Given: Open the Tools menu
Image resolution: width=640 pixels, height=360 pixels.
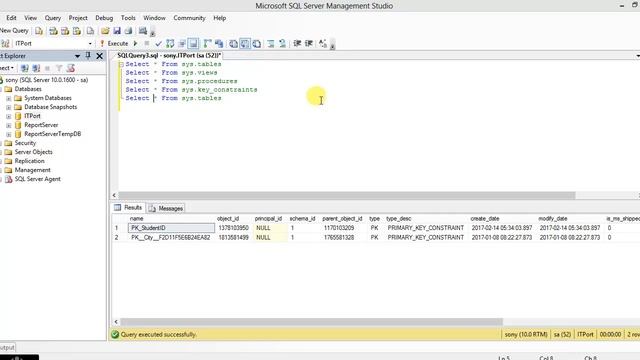Looking at the screenshot, I should click(128, 18).
